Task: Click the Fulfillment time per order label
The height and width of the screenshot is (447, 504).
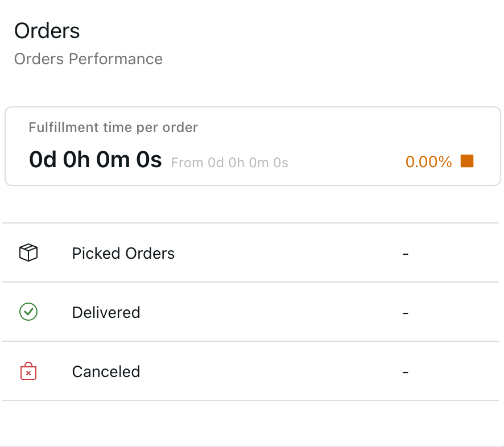Action: [x=113, y=127]
